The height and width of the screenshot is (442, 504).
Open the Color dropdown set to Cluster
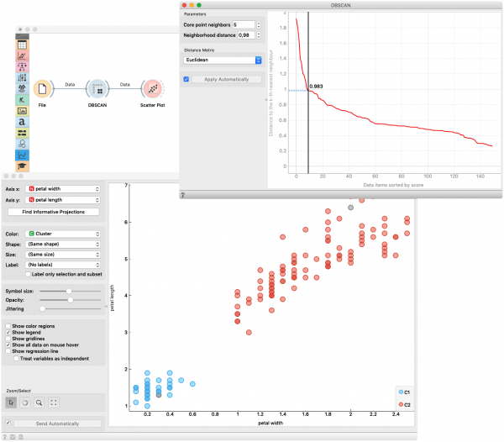[x=64, y=233]
